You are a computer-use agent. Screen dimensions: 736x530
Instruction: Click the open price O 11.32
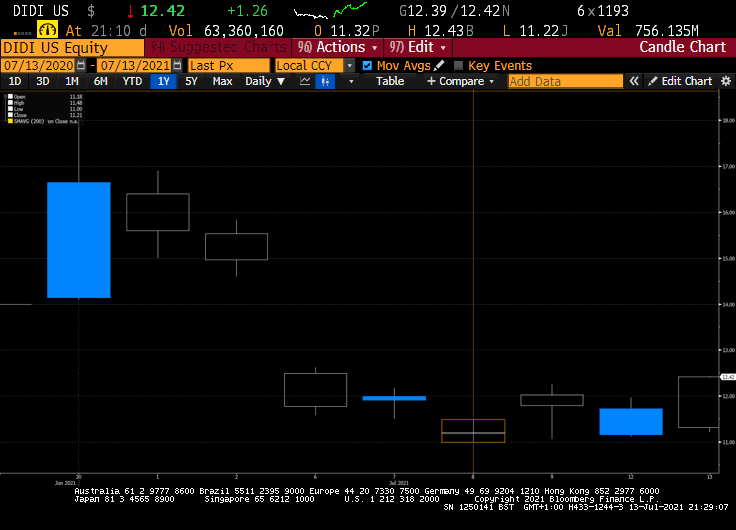pos(346,31)
